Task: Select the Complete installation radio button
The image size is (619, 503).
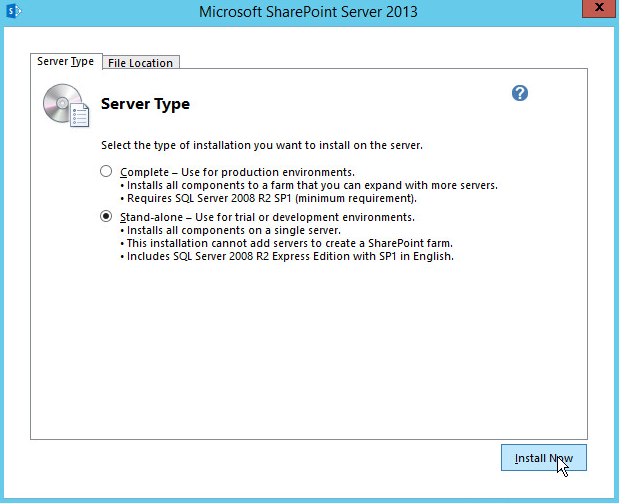Action: coord(106,172)
